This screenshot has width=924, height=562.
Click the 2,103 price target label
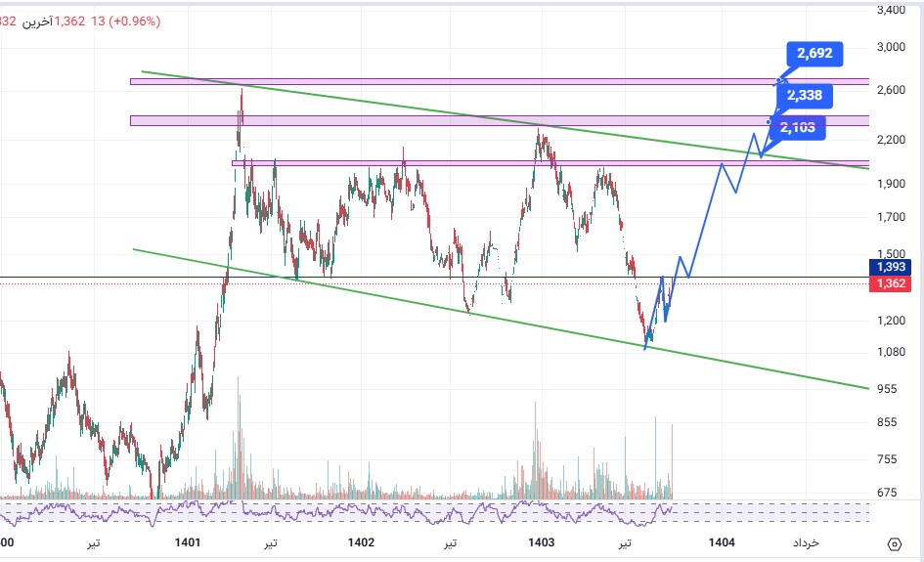tap(797, 125)
